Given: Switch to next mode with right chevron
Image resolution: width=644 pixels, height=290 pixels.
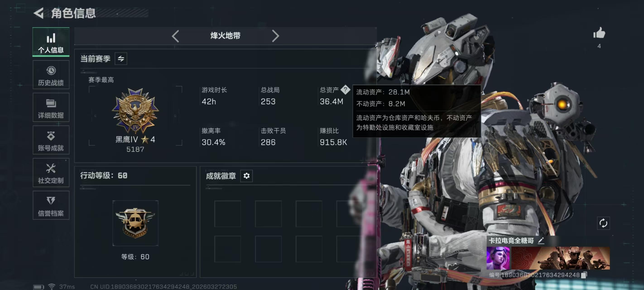Looking at the screenshot, I should [275, 36].
